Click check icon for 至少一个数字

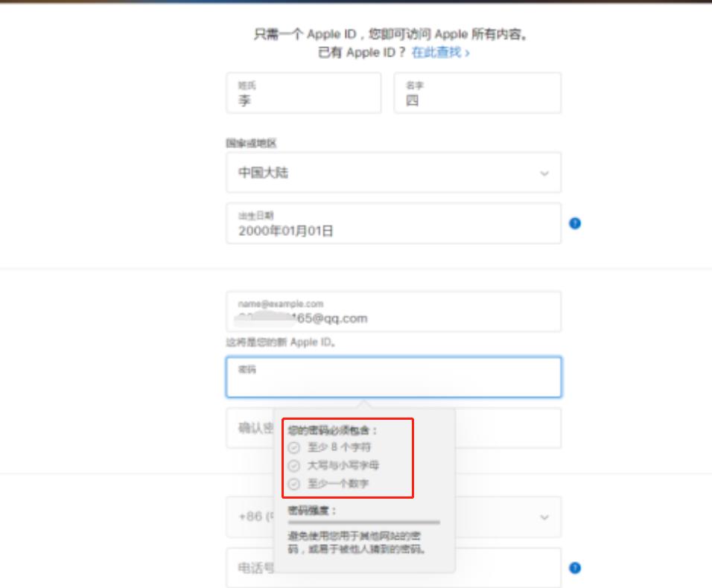coord(294,485)
